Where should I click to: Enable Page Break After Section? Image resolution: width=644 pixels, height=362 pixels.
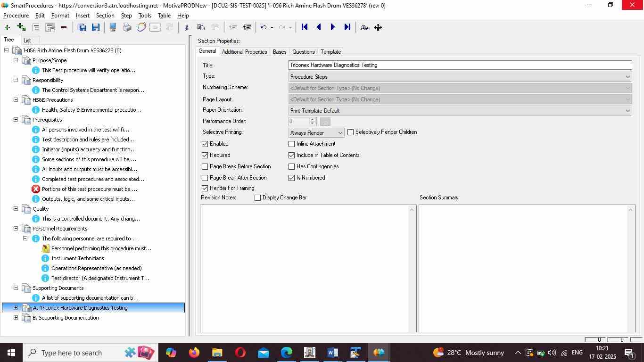[x=205, y=178]
